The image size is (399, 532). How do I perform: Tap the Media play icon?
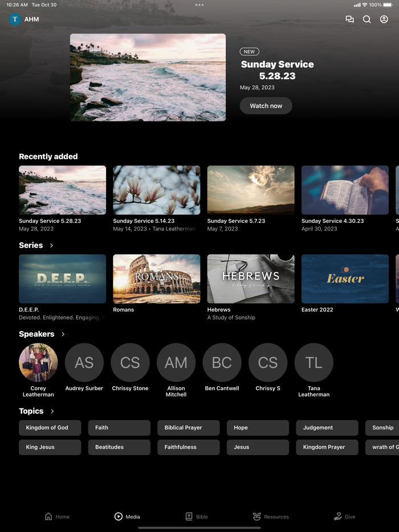click(118, 517)
